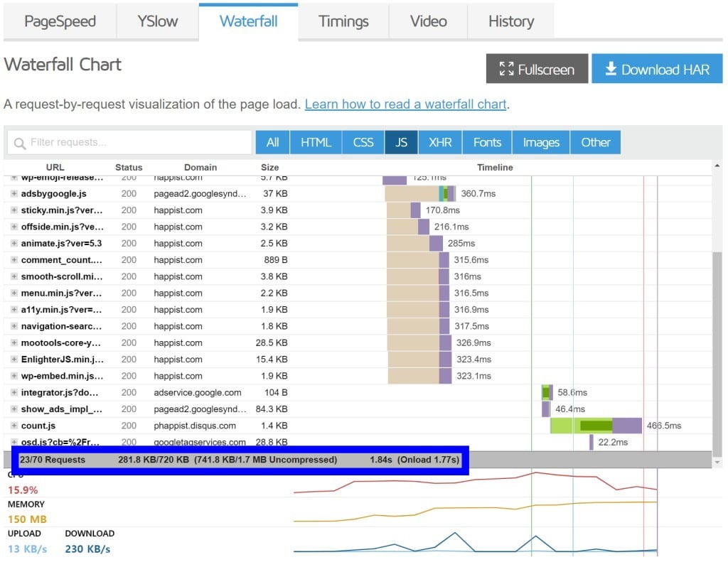Open the Timings tab
Image resolution: width=728 pixels, height=567 pixels.
pyautogui.click(x=343, y=21)
